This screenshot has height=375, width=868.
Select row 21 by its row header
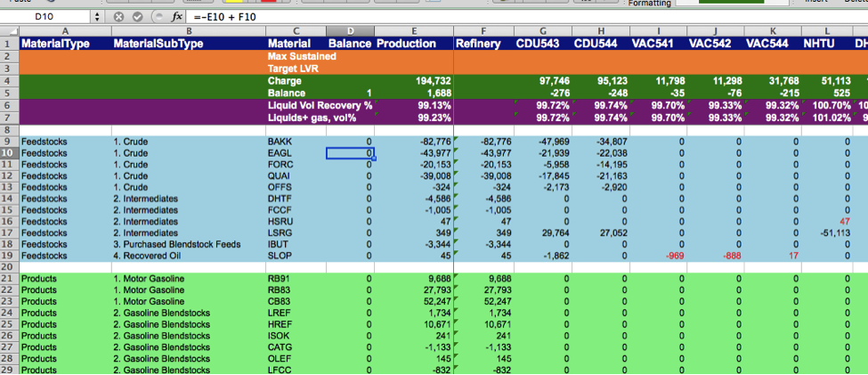8,279
